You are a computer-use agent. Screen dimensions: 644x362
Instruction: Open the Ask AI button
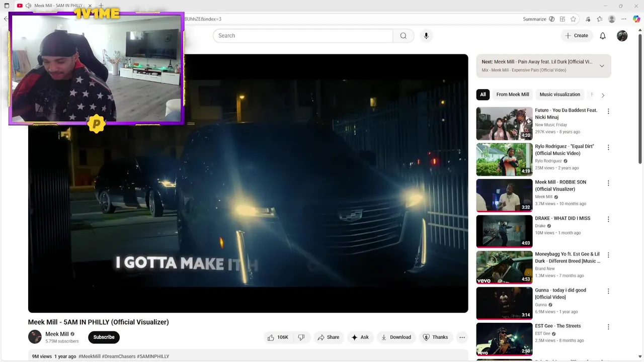point(360,337)
